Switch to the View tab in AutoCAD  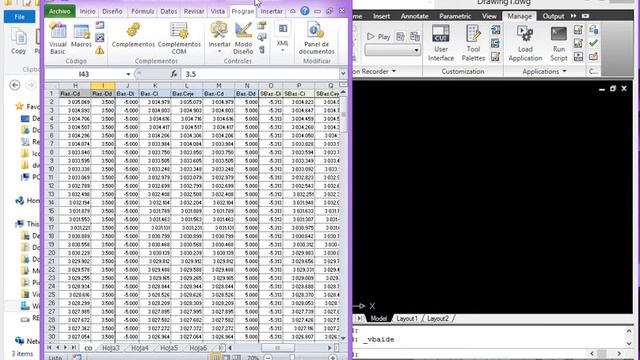coord(489,16)
